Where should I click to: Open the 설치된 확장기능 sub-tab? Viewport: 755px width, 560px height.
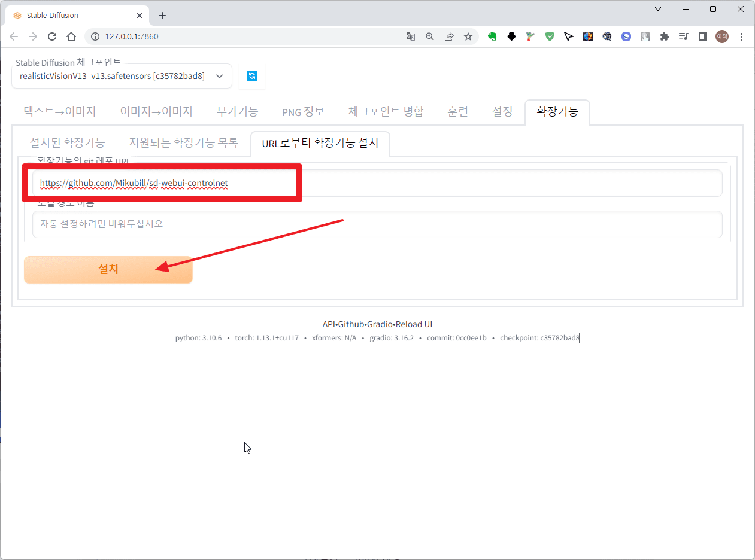pyautogui.click(x=67, y=143)
